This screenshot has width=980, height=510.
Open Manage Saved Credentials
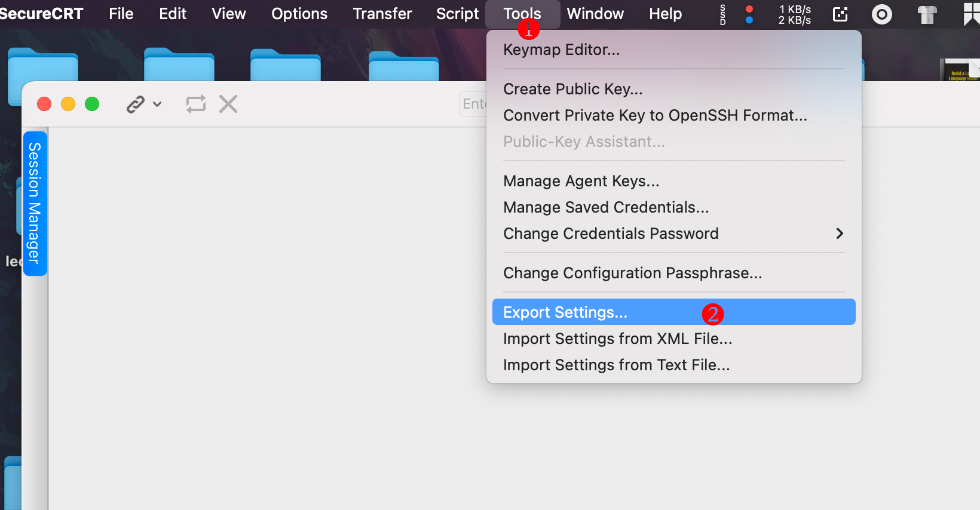click(606, 207)
